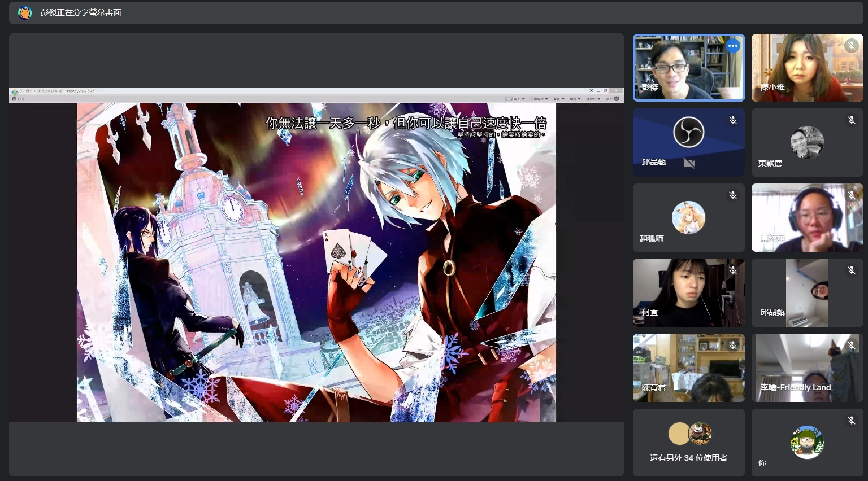This screenshot has width=868, height=481.
Task: Open the three-dot options on 彭傑's tile
Action: pos(733,46)
